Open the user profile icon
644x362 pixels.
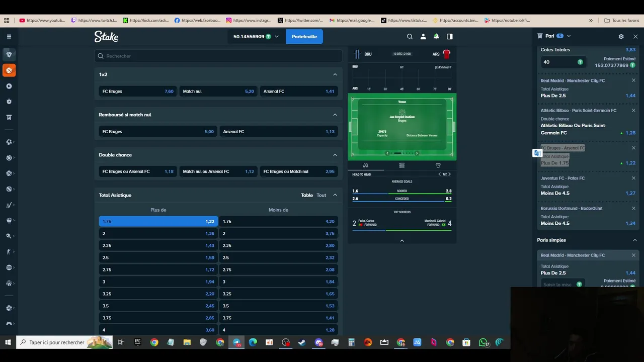[x=423, y=36]
